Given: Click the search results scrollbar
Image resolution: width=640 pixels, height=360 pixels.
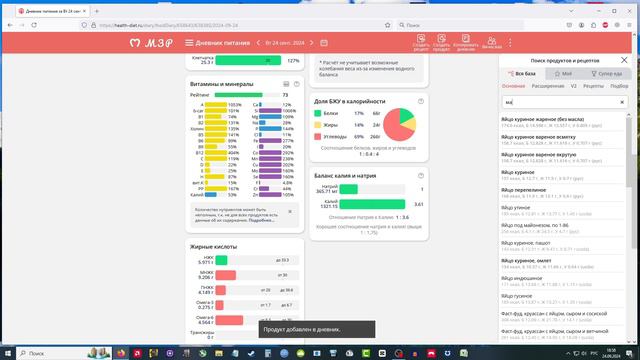Looking at the screenshot, I should tap(629, 158).
